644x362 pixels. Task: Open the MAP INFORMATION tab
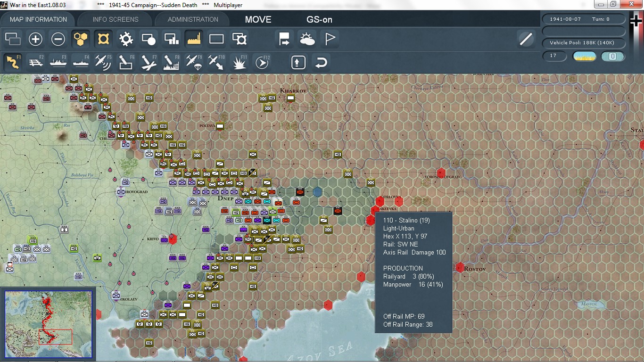39,19
